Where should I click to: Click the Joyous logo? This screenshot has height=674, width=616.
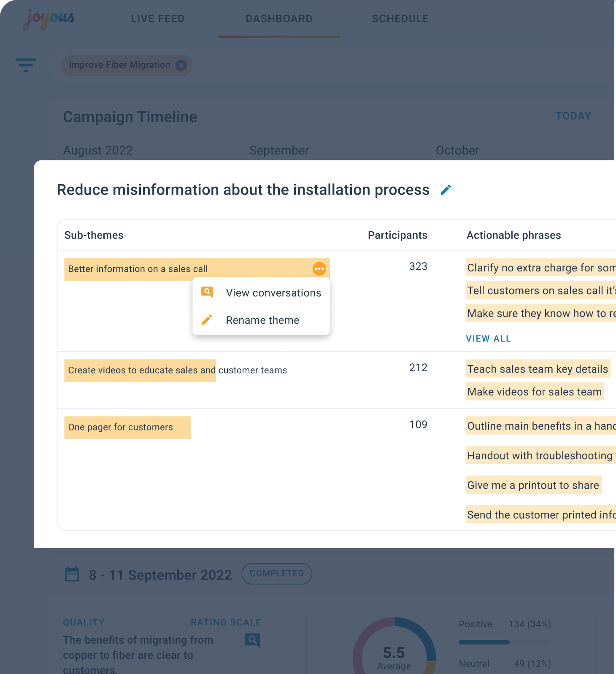point(49,19)
